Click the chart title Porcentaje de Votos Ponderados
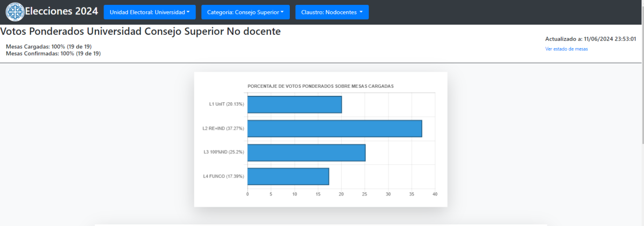Screen dimensions: 644x226 point(320,86)
